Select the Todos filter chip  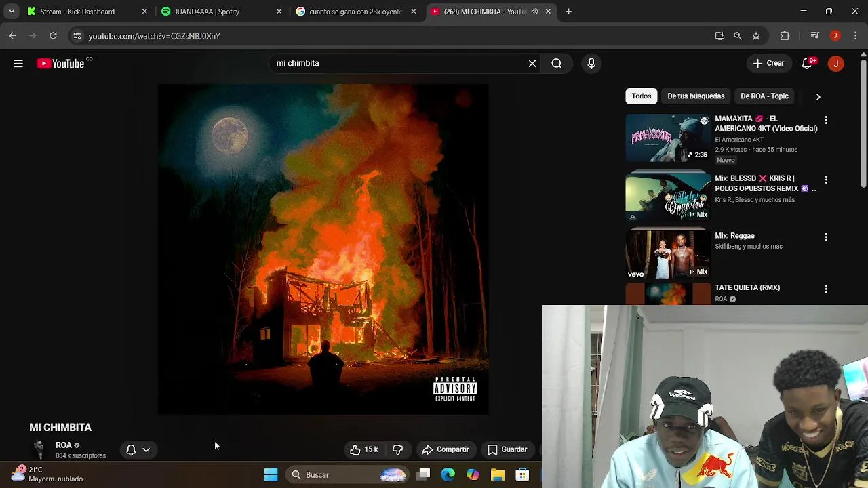click(x=642, y=96)
